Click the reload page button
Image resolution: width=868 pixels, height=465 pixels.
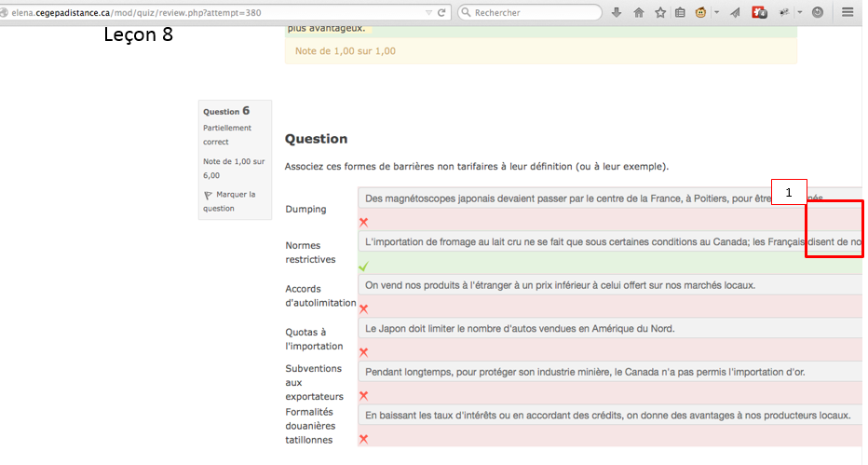(x=441, y=13)
